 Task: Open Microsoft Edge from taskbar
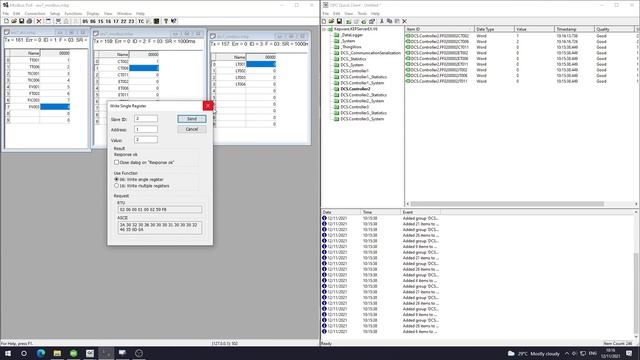coord(40,353)
